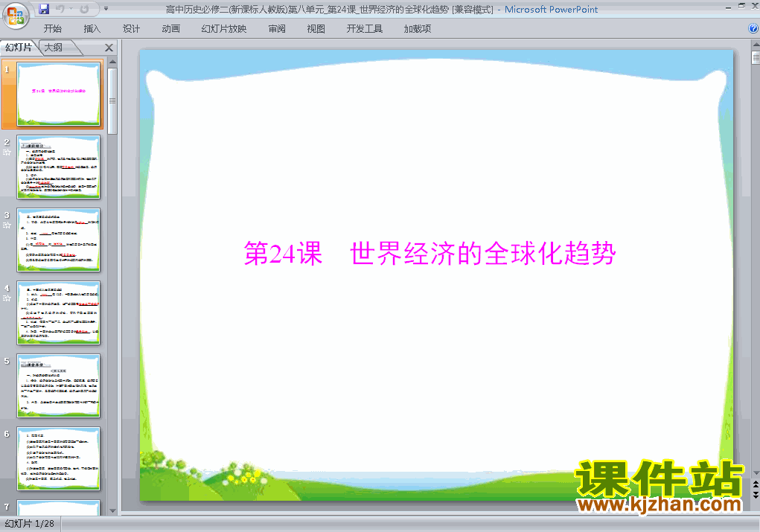
Task: Click thumbnail pane scrollbar up arrow
Action: pos(112,62)
